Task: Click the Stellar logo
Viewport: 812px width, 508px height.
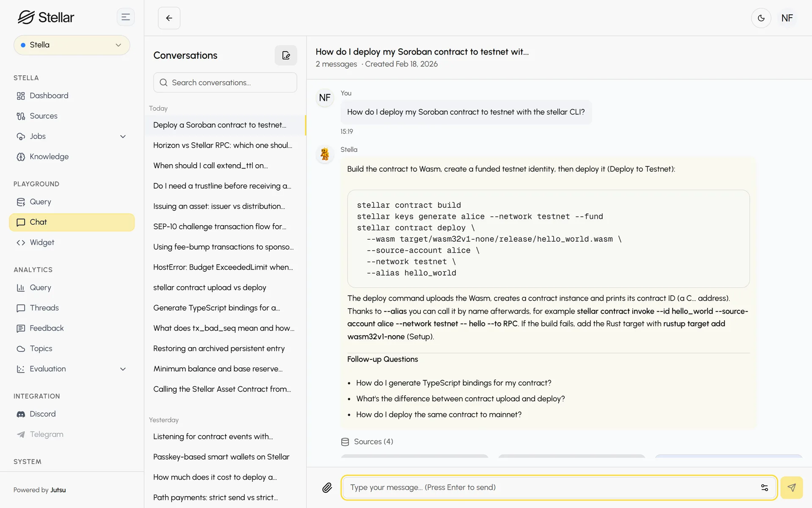Action: (46, 17)
